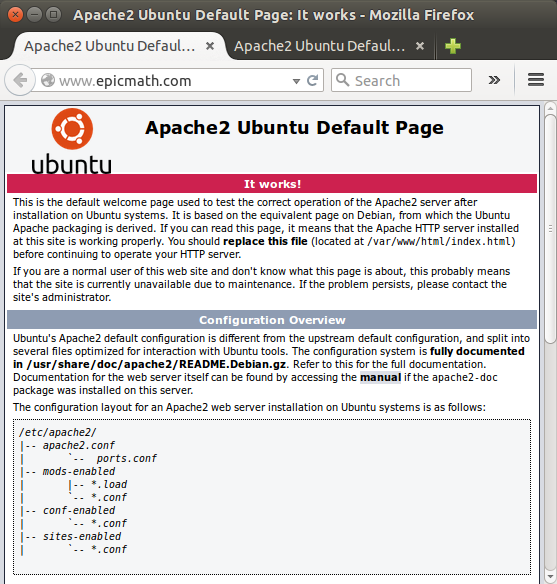This screenshot has height=584, width=557.
Task: Click the Ubuntu logo image
Action: click(71, 142)
